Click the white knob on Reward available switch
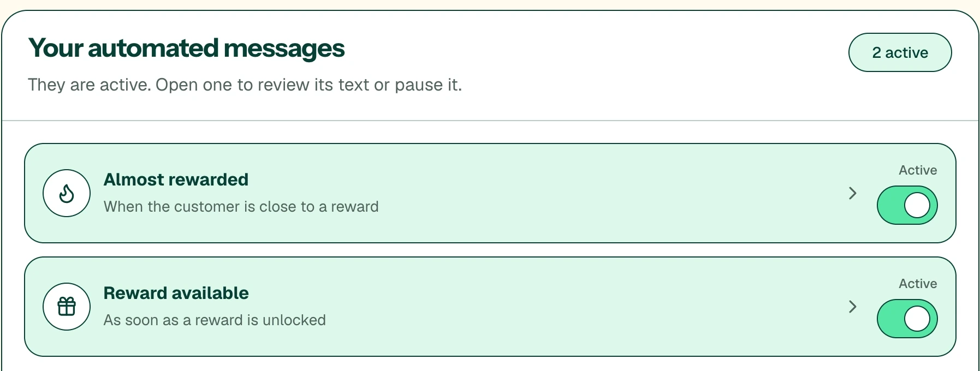This screenshot has width=980, height=371. pos(917,319)
